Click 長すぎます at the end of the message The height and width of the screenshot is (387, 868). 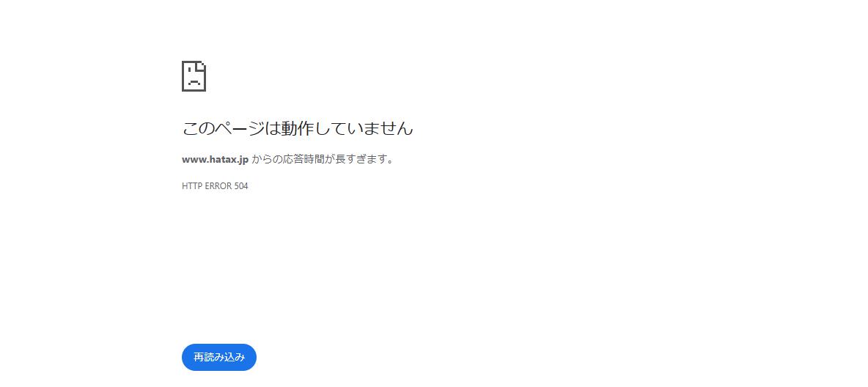tap(361, 160)
